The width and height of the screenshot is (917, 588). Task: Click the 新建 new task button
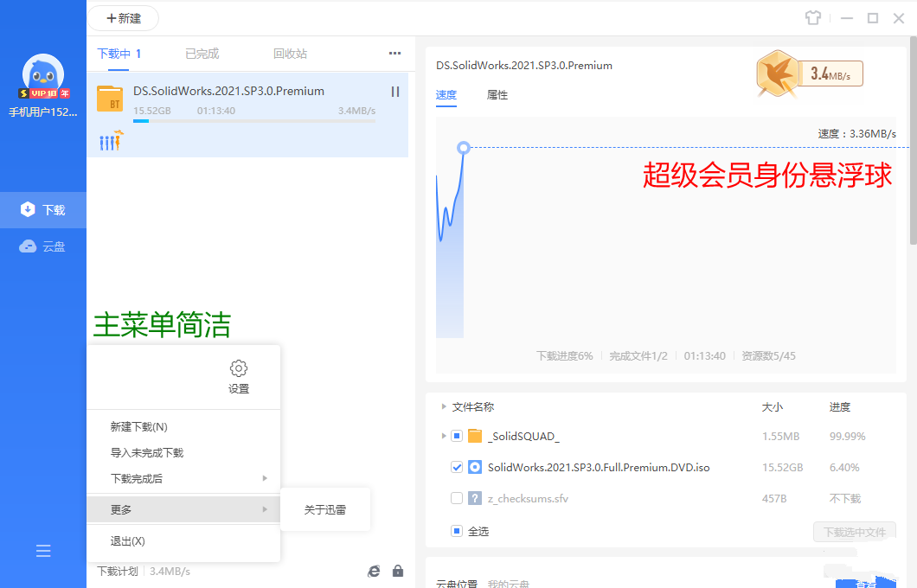tap(123, 18)
